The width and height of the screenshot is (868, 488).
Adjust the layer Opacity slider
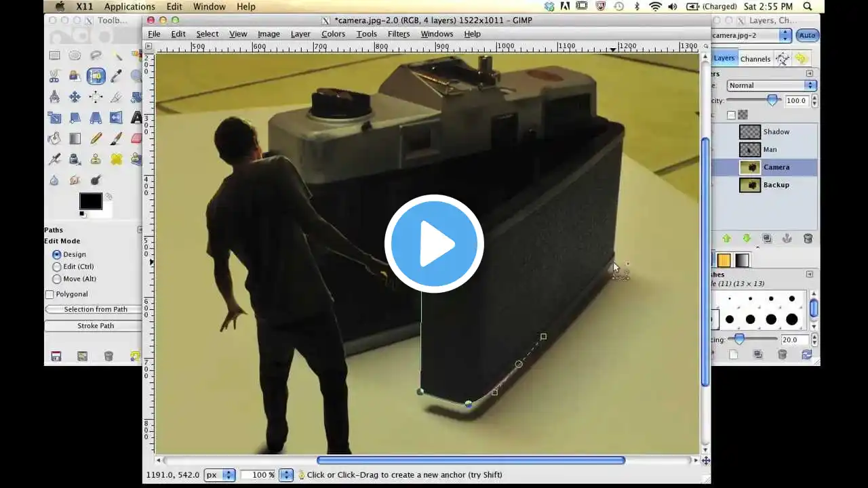(x=753, y=100)
